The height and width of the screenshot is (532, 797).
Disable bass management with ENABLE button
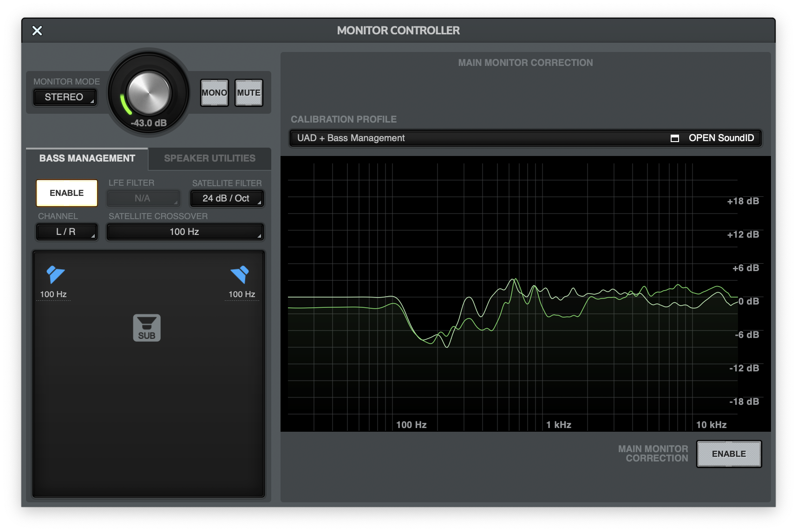(x=67, y=193)
